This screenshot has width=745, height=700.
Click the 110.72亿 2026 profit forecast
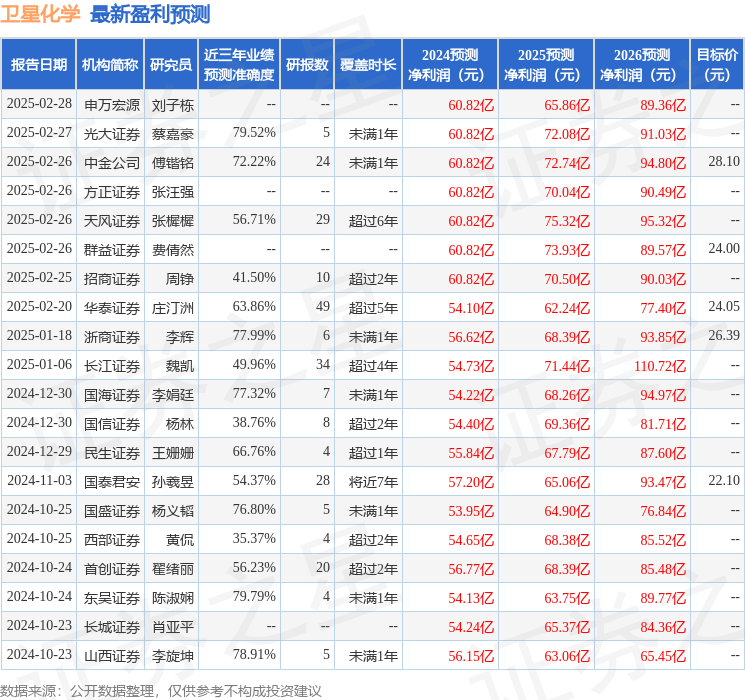tap(660, 366)
